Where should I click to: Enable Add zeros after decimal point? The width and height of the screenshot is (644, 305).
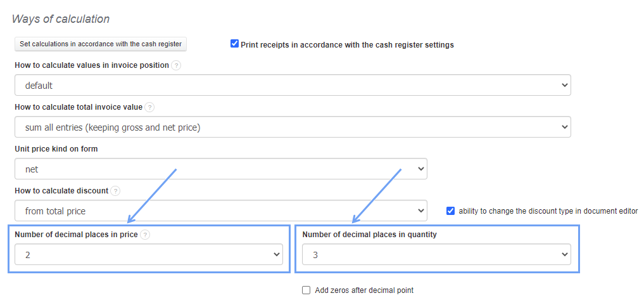coord(306,290)
